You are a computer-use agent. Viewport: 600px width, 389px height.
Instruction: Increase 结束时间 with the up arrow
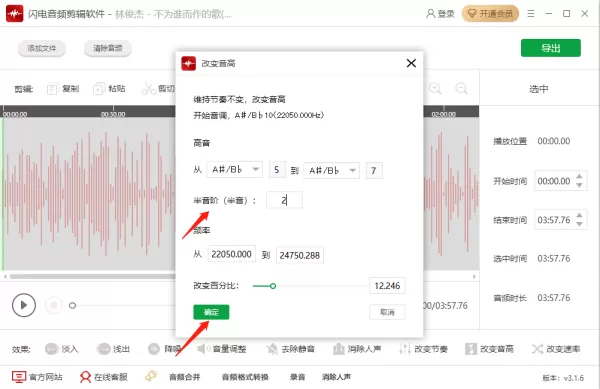579,215
